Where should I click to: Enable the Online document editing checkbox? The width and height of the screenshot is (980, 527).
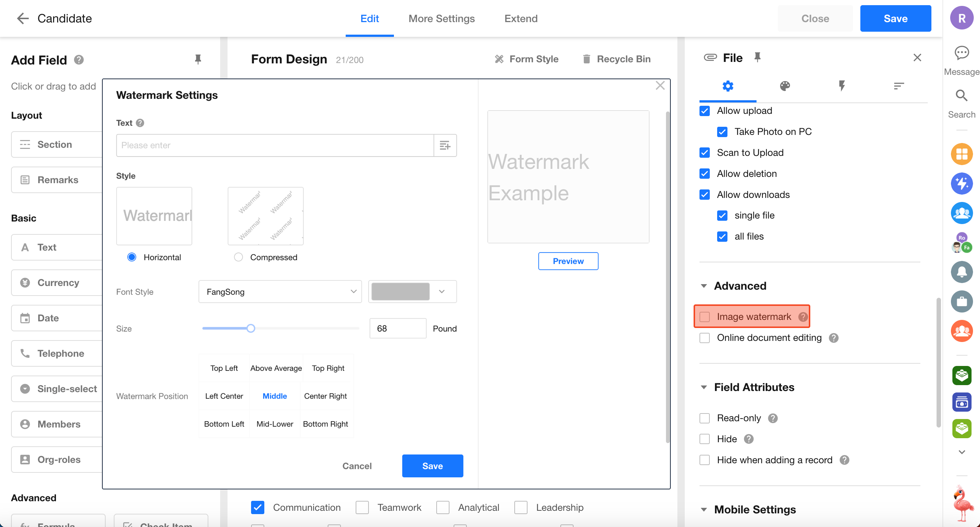[x=705, y=338]
